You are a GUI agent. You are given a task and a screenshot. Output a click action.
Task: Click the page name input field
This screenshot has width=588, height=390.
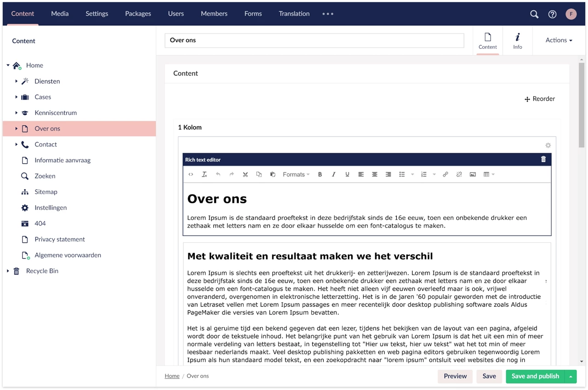[314, 40]
